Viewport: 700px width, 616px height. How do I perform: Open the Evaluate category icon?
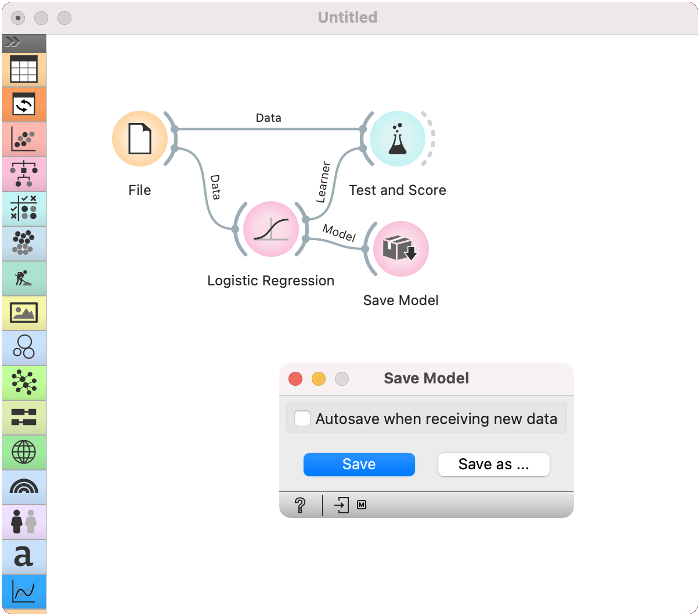[x=23, y=209]
